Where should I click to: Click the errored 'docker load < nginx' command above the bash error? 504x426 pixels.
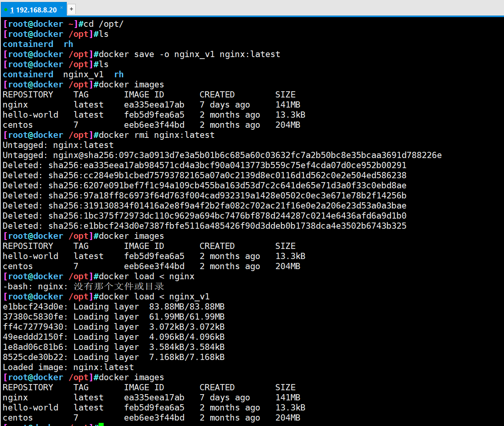click(146, 276)
